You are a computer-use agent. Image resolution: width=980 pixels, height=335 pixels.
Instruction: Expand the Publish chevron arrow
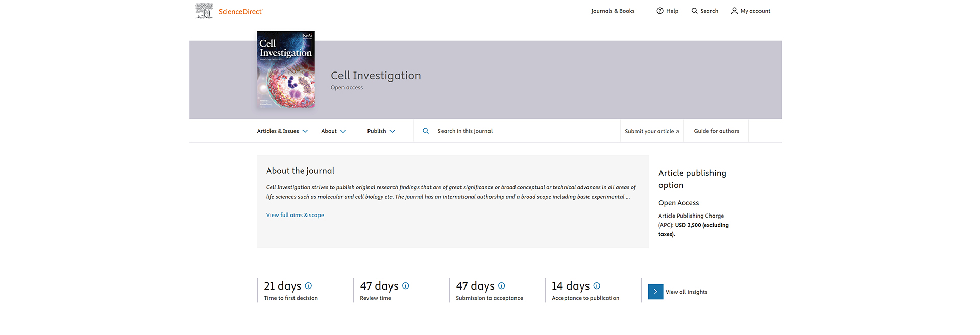(x=393, y=131)
